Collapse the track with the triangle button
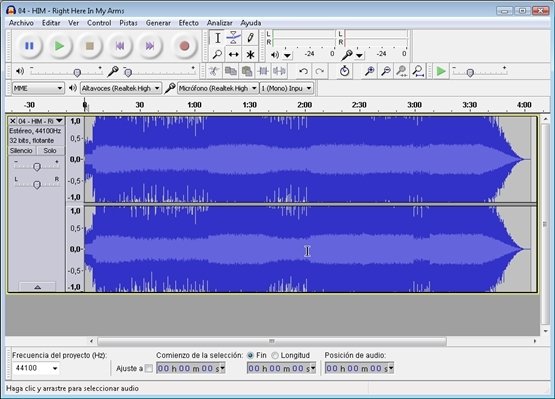Image resolution: width=555 pixels, height=399 pixels. 38,287
